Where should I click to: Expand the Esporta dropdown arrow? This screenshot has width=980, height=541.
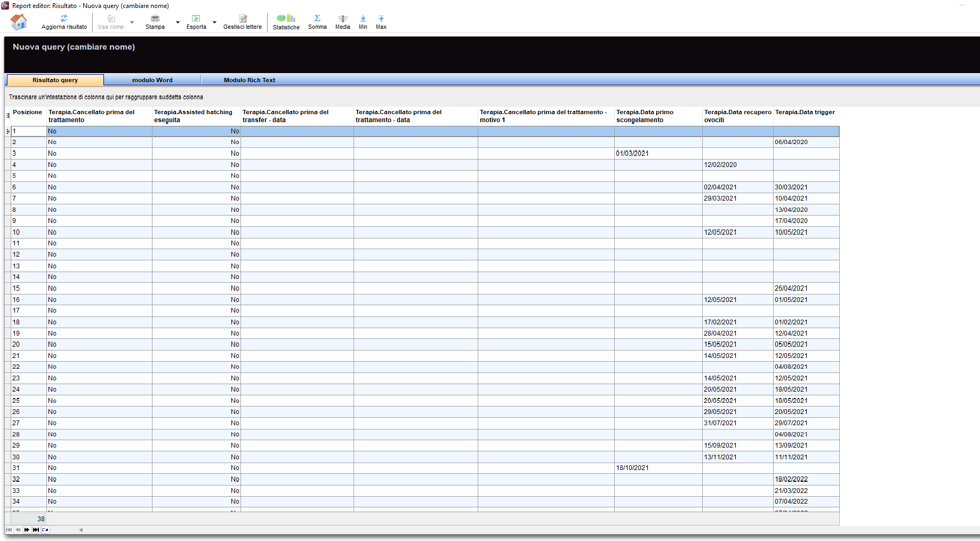(215, 22)
